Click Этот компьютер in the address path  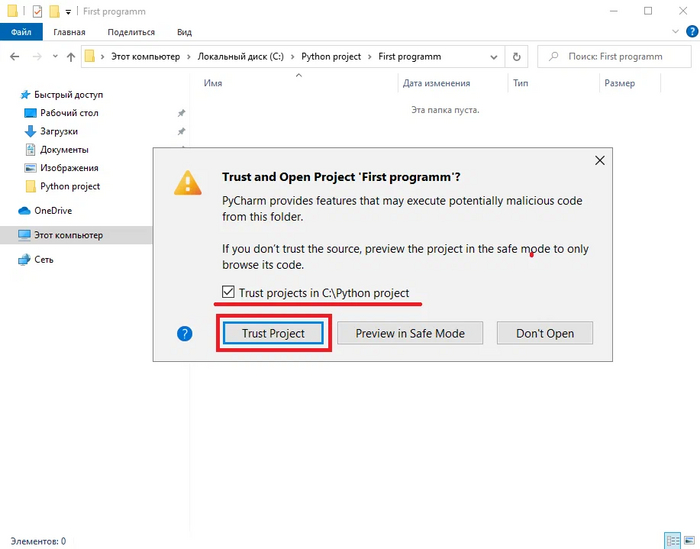146,57
